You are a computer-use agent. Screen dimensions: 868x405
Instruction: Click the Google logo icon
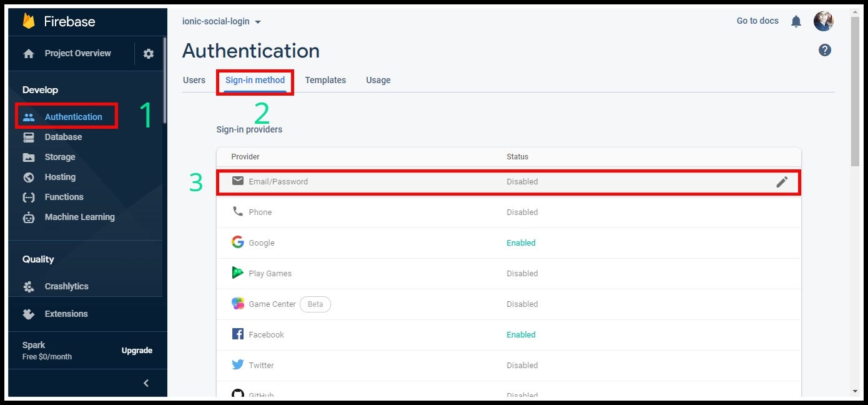tap(238, 242)
